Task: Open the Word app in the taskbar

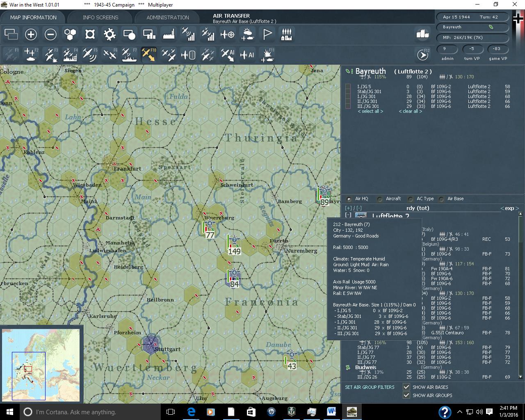Action: coord(331,412)
